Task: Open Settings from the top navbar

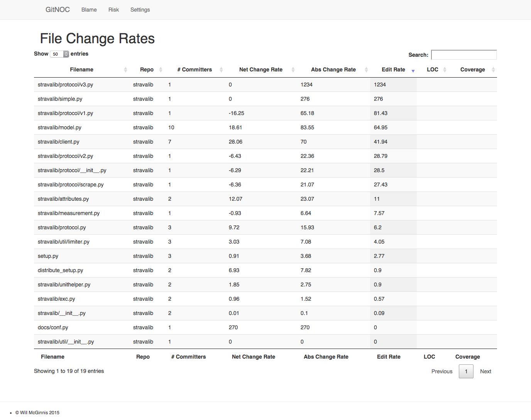Action: [x=140, y=10]
